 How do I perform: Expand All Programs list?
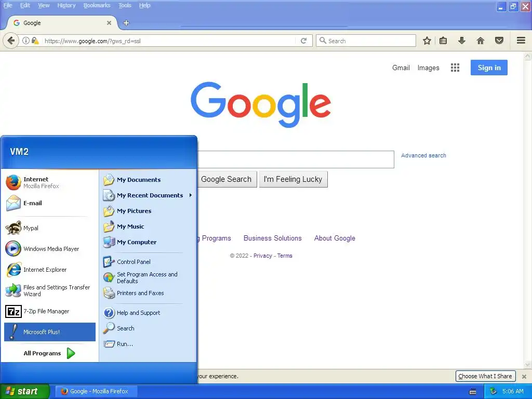(49, 353)
